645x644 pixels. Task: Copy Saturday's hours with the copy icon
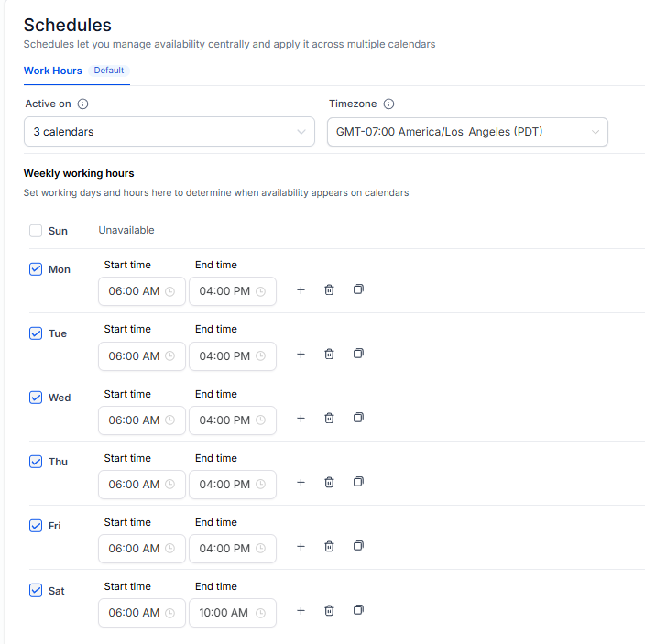pyautogui.click(x=358, y=610)
